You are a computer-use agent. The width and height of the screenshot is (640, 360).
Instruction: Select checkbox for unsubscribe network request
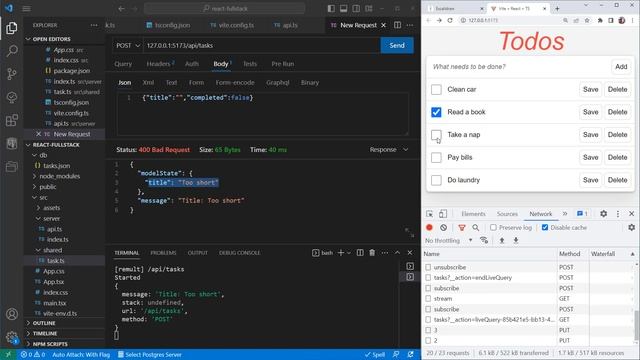click(428, 267)
